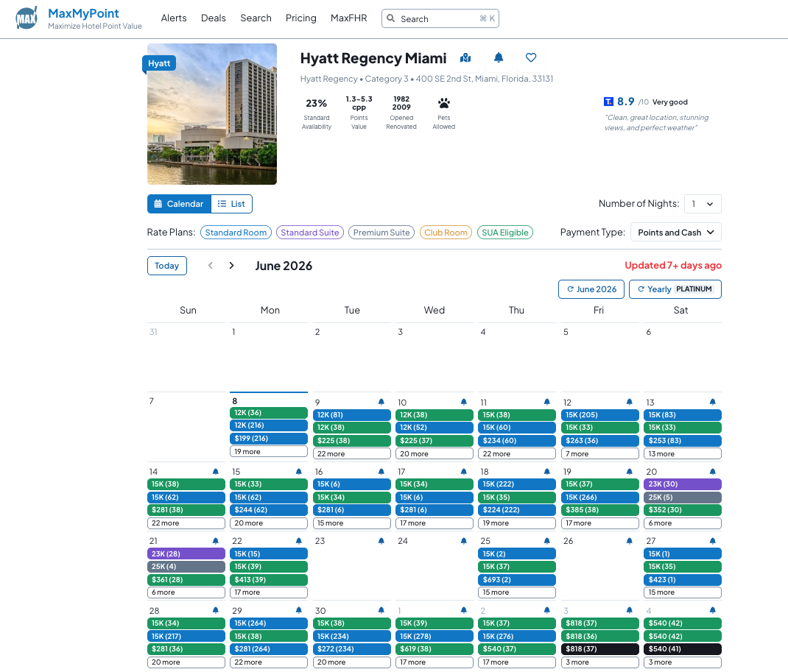Click the bell icon on June 18
788x672 pixels.
coord(546,472)
